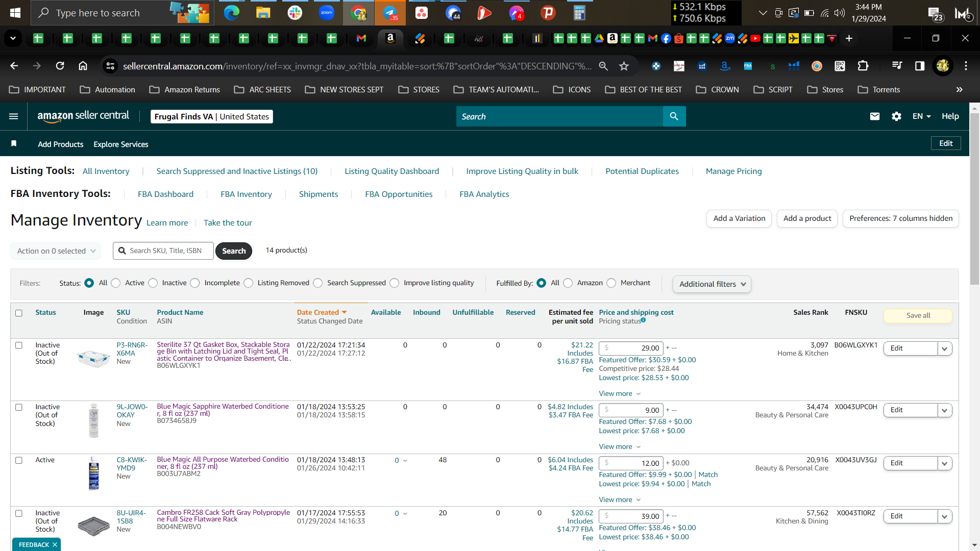Toggle the select-all header checkbox
This screenshot has width=980, height=551.
point(19,313)
